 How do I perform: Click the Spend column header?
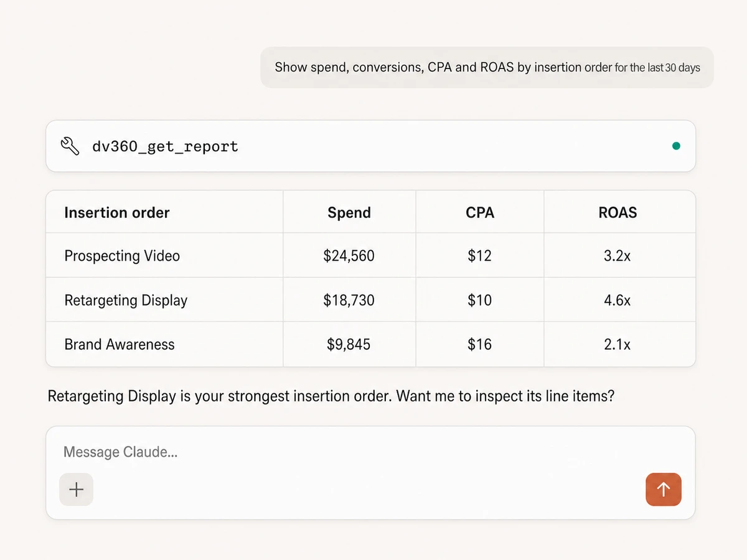point(349,213)
